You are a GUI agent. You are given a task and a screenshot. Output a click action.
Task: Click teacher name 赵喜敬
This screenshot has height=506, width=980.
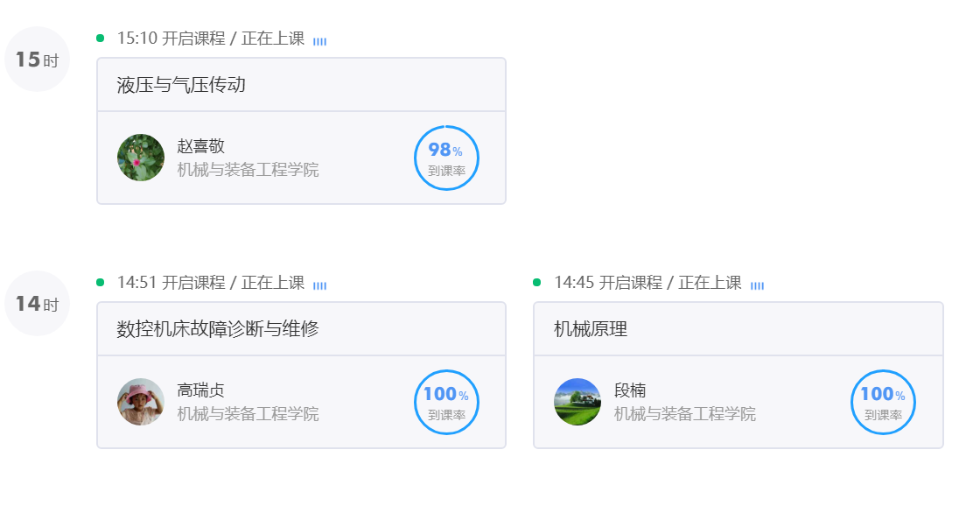[x=200, y=145]
